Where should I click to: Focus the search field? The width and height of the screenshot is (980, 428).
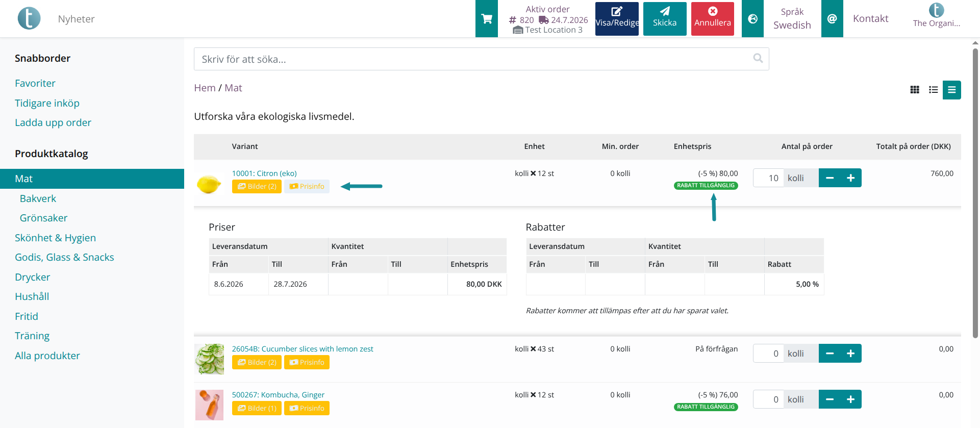481,59
